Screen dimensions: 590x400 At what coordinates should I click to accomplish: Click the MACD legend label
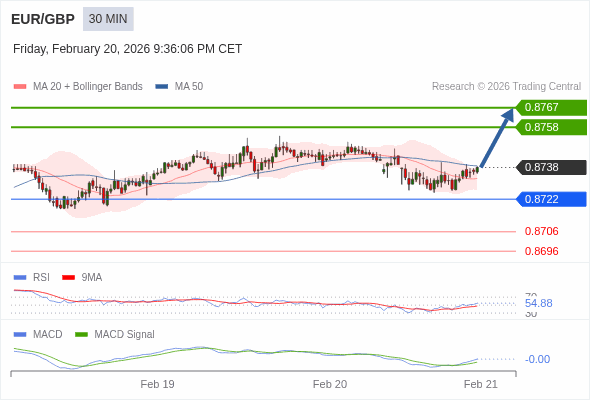click(47, 335)
